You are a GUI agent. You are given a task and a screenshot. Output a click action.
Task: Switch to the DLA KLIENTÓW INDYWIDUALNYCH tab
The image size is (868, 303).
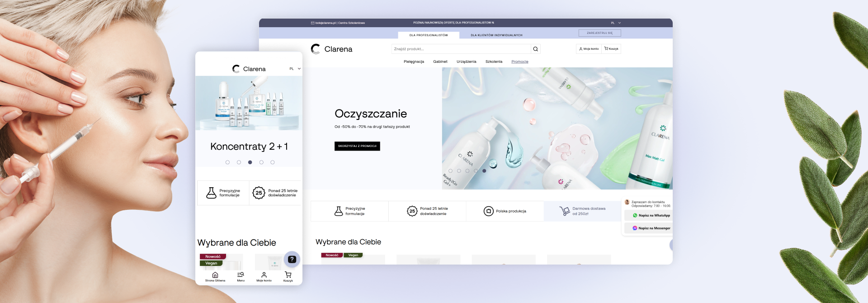pyautogui.click(x=496, y=35)
